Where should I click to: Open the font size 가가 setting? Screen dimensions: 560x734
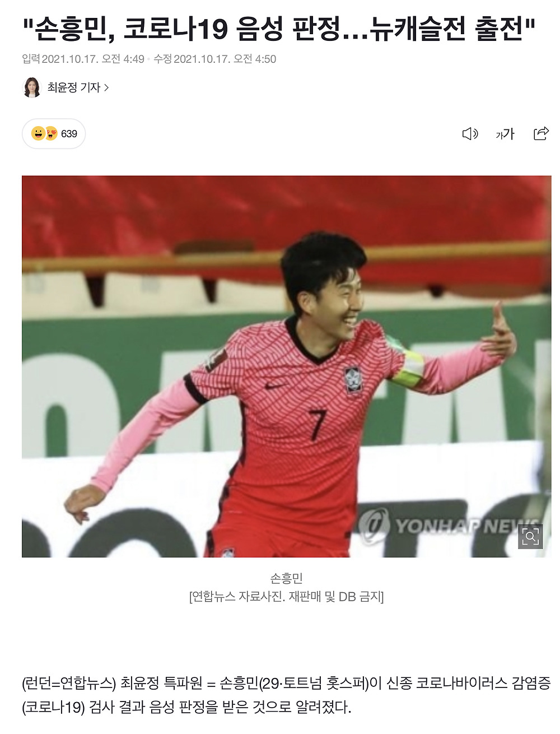[x=505, y=133]
